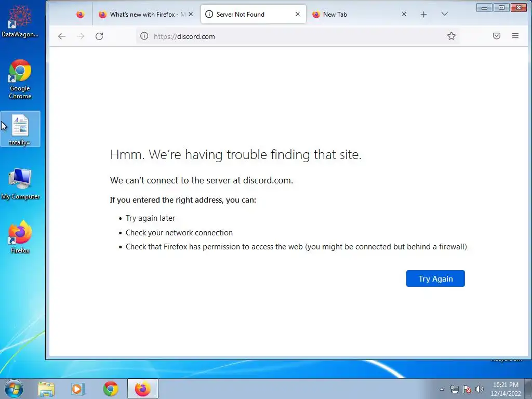Viewport: 532px width, 399px height.
Task: Go back using the back arrow
Action: coord(61,36)
